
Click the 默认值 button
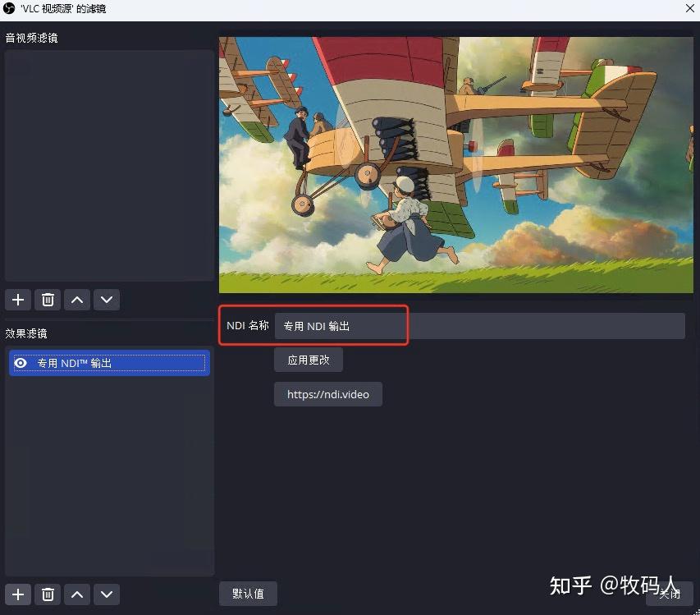click(248, 593)
